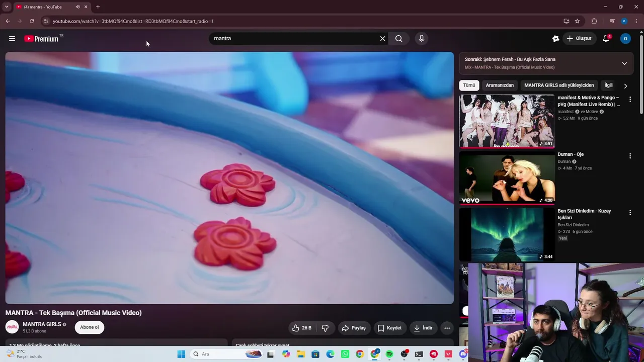The image size is (644, 362).
Task: Open a new browser tab
Action: pos(98,7)
